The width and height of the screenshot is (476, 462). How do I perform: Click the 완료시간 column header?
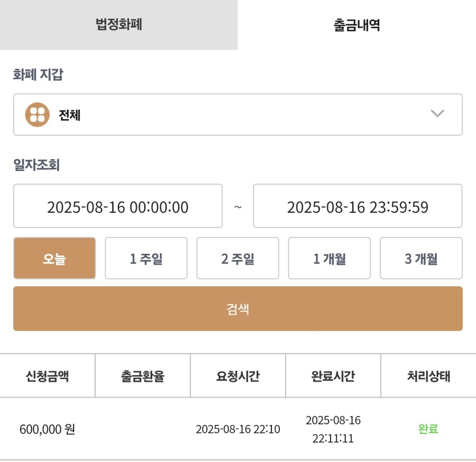pos(333,376)
